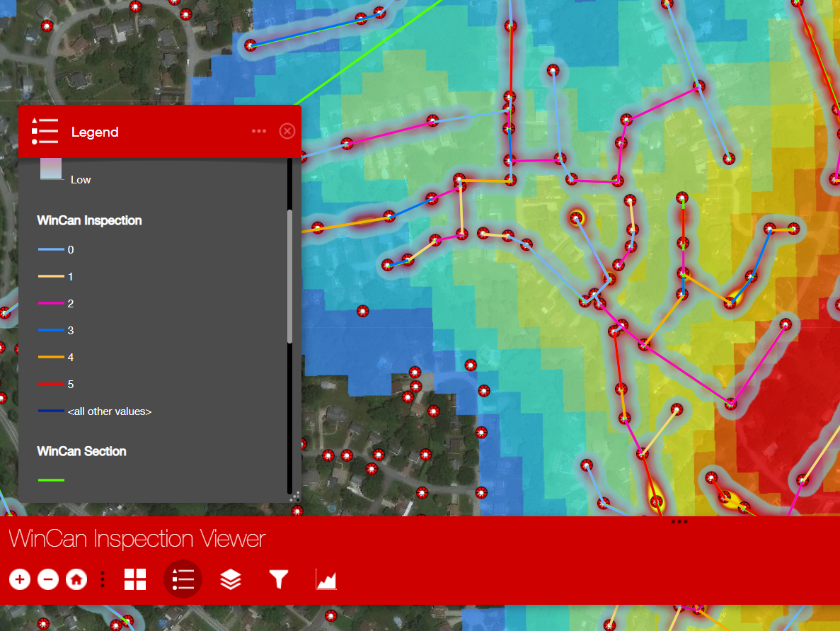The height and width of the screenshot is (631, 840).
Task: Open the Legend panel three-dots menu
Action: [x=259, y=131]
